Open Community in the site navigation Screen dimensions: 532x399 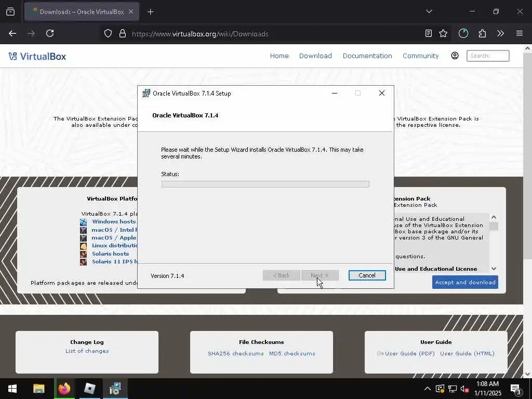(x=421, y=56)
